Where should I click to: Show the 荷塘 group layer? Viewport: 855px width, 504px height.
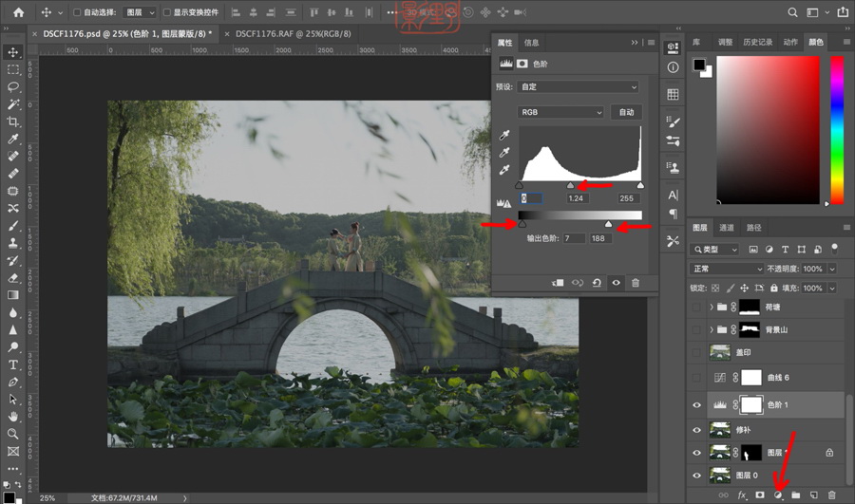click(x=696, y=308)
